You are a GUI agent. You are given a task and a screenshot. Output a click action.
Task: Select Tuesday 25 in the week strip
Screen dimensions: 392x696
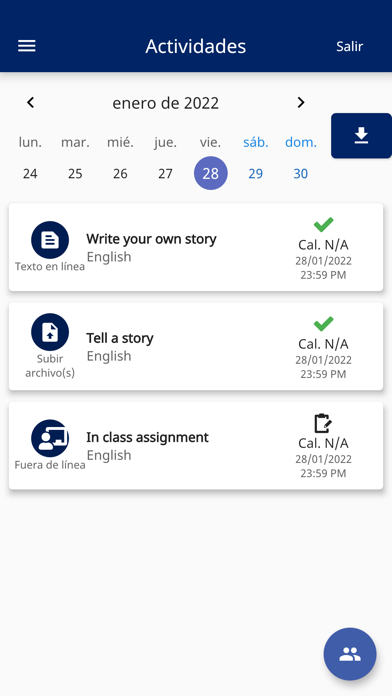point(75,174)
